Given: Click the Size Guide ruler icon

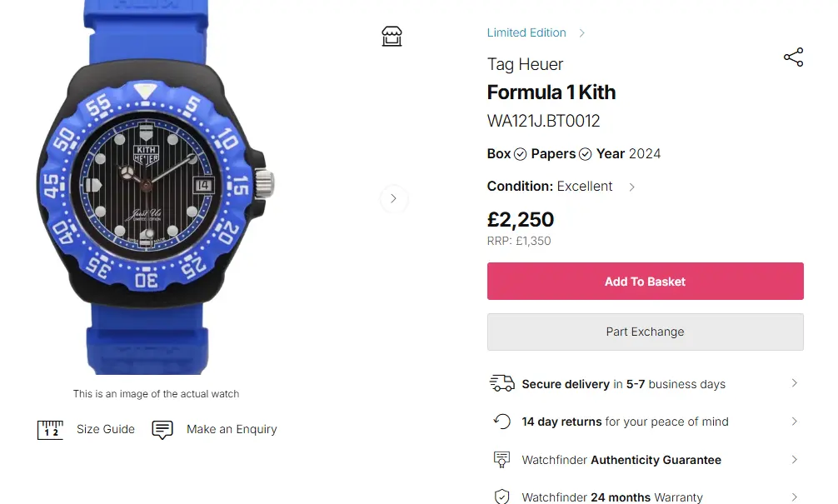Looking at the screenshot, I should (50, 430).
